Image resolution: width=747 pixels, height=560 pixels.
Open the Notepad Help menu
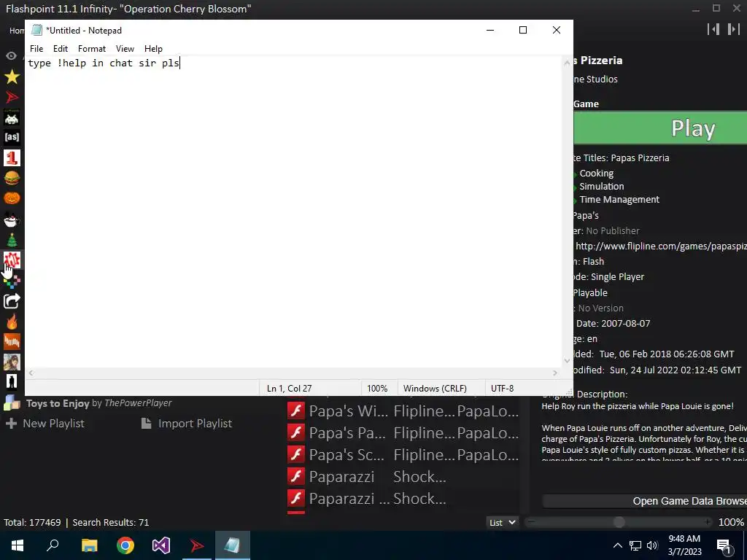(153, 49)
